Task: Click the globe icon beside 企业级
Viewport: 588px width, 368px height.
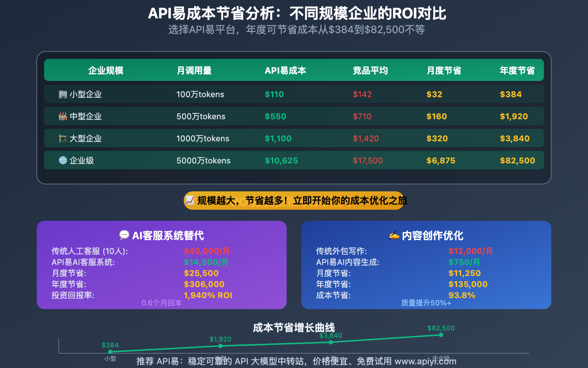Action: point(63,160)
